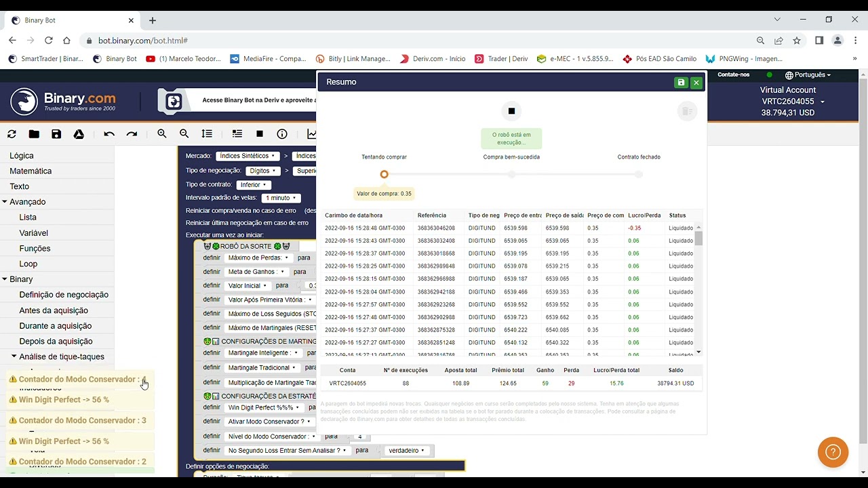Open Depois da aquisição category
This screenshot has width=868, height=488.
(56, 342)
